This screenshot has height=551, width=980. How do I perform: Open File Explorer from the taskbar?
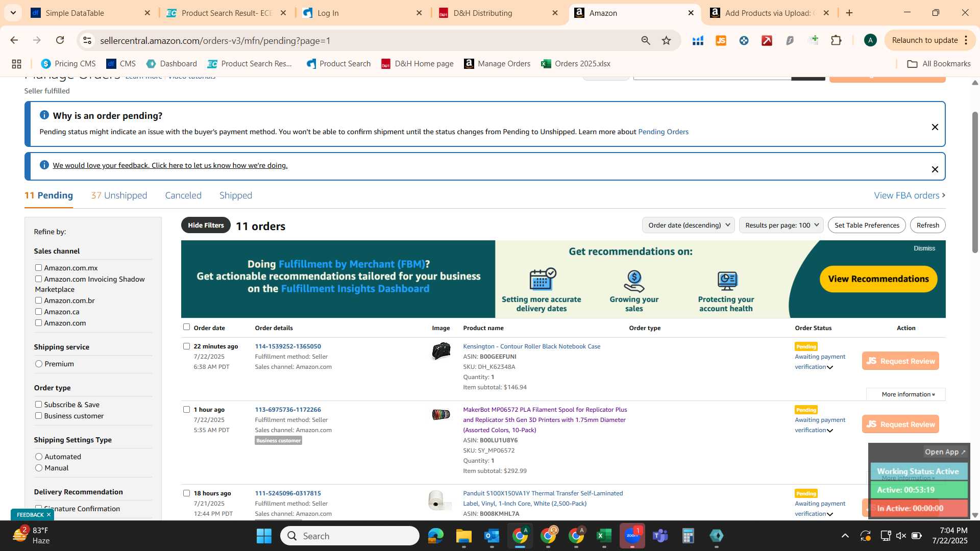coord(463,536)
